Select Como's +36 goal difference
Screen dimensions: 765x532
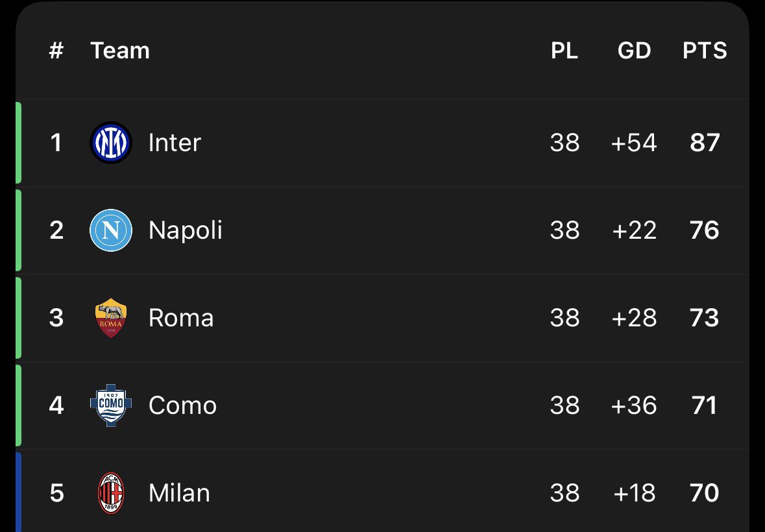pos(634,405)
